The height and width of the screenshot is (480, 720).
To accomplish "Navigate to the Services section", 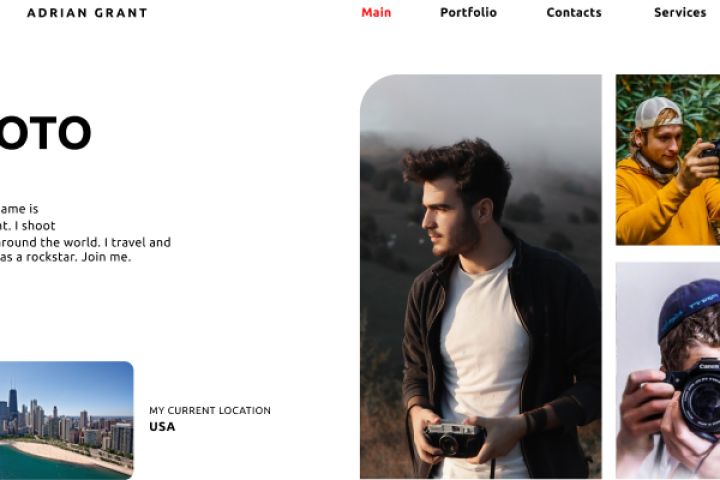I will coord(680,12).
